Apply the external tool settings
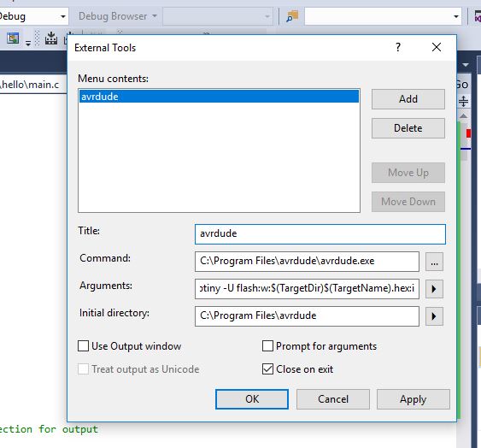The height and width of the screenshot is (448, 481). click(414, 399)
